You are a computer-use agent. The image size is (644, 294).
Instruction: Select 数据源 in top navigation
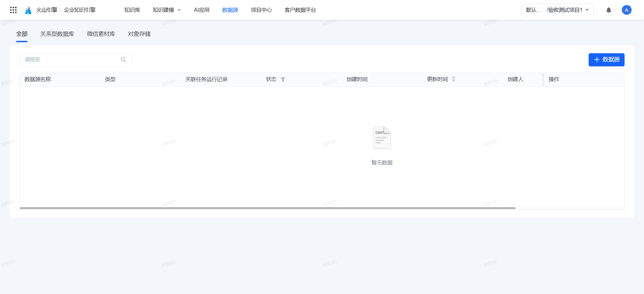click(x=230, y=10)
